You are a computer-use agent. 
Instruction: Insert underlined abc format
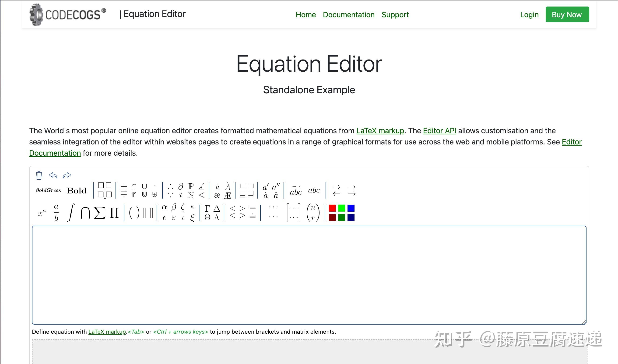[x=314, y=191]
